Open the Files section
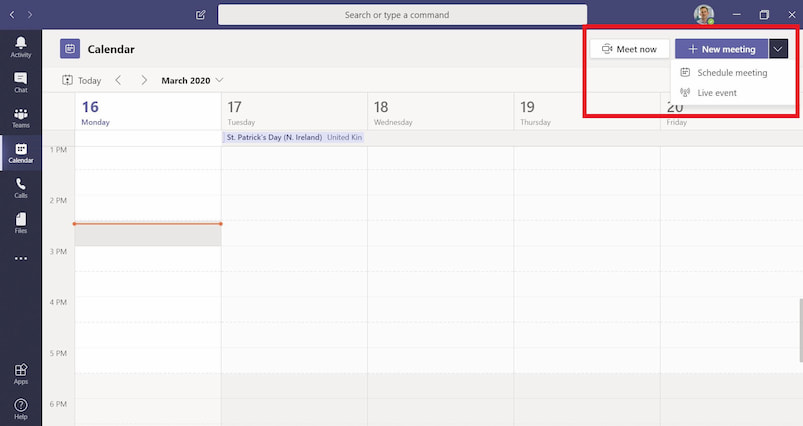Viewport: 803px width, 426px height. pyautogui.click(x=20, y=223)
